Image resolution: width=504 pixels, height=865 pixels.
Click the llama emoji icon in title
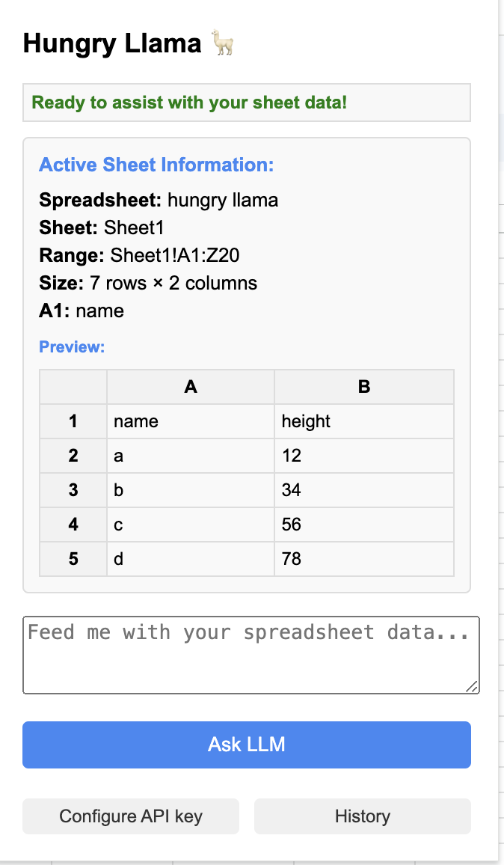point(223,44)
